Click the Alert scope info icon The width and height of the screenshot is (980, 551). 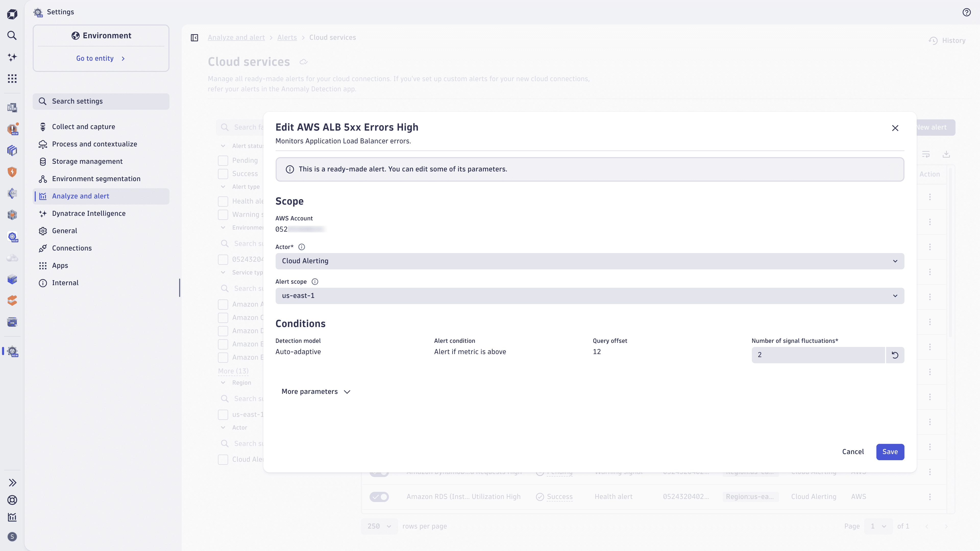point(315,281)
